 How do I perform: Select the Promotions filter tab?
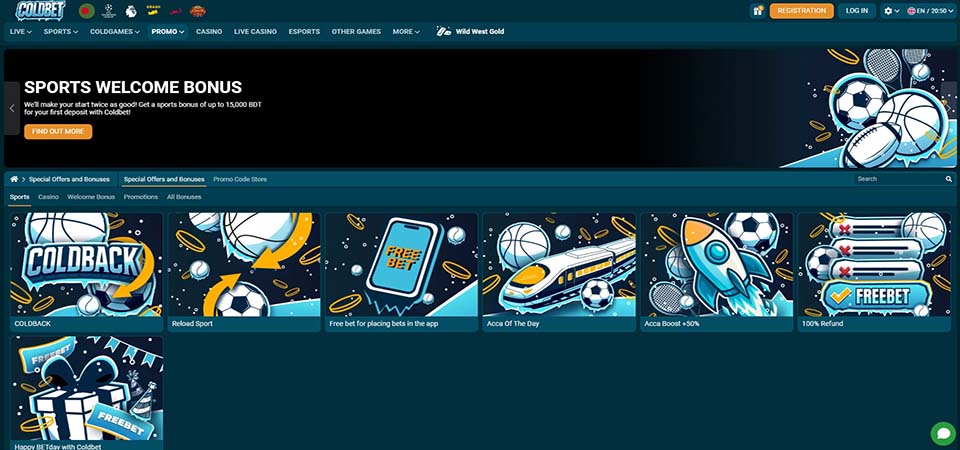tap(141, 197)
